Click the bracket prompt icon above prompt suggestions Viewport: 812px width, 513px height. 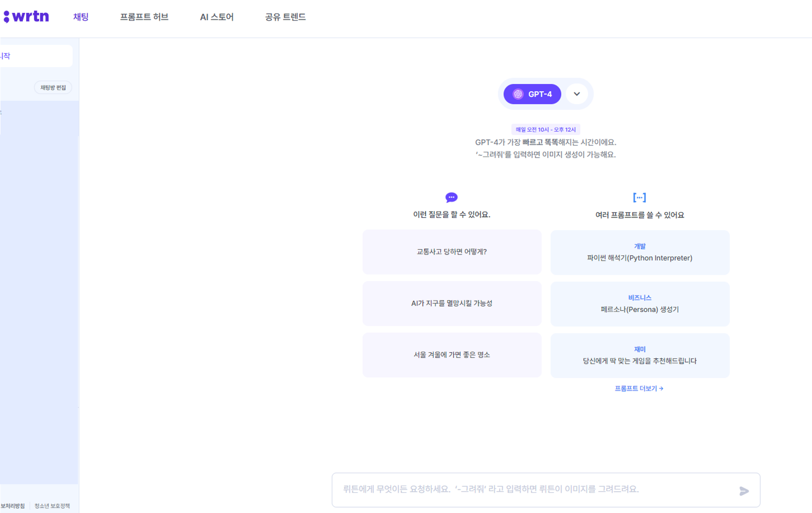[640, 197]
